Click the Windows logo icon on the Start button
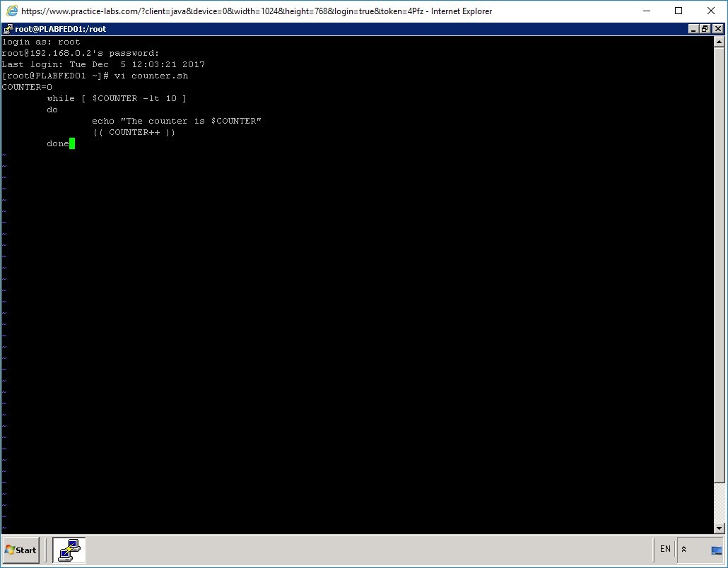Viewport: 728px width, 568px height. 11,550
